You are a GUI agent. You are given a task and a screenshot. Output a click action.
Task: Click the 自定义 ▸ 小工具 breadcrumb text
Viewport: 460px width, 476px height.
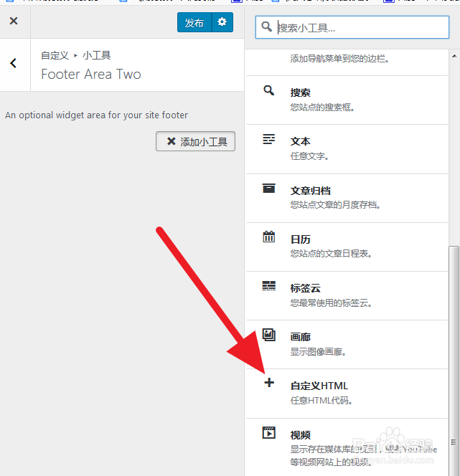coord(76,55)
